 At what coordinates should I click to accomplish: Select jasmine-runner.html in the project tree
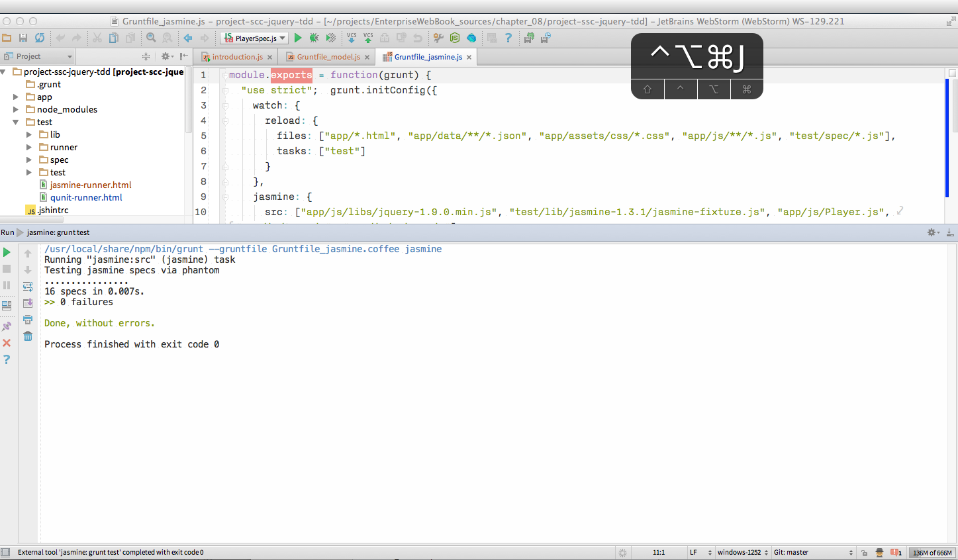tap(91, 185)
